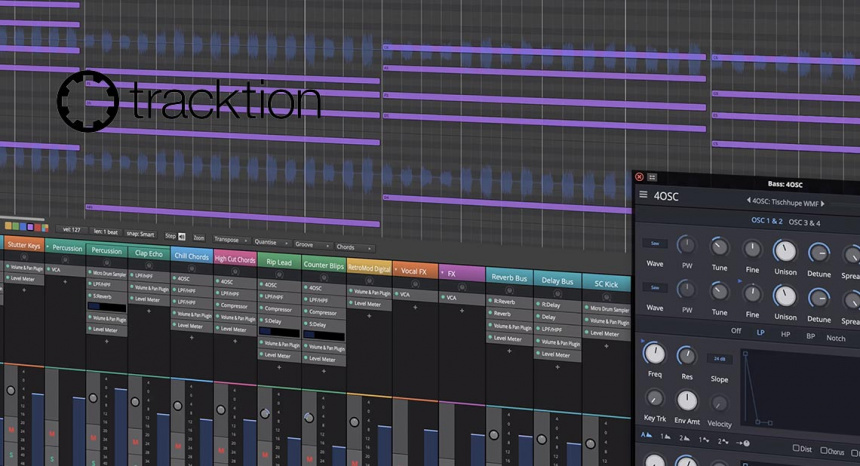
Task: Select LFO 1 icon in 4OSC modulation row
Action: coord(703,440)
